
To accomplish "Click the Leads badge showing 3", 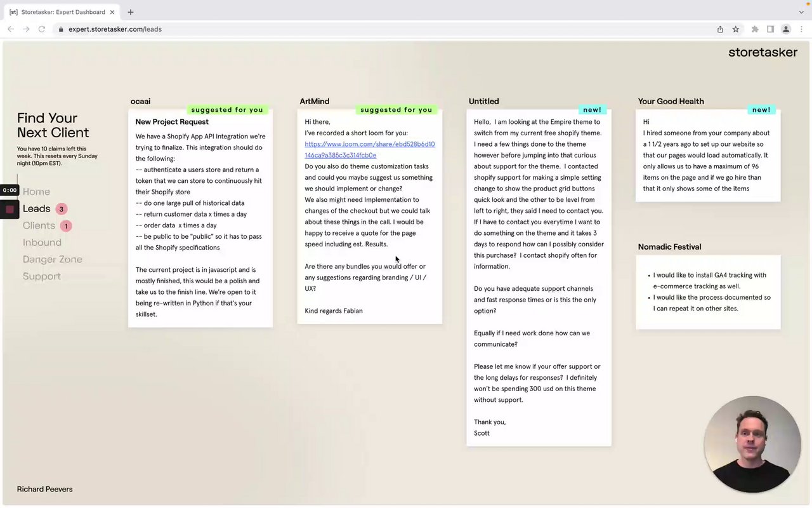I will coord(61,209).
